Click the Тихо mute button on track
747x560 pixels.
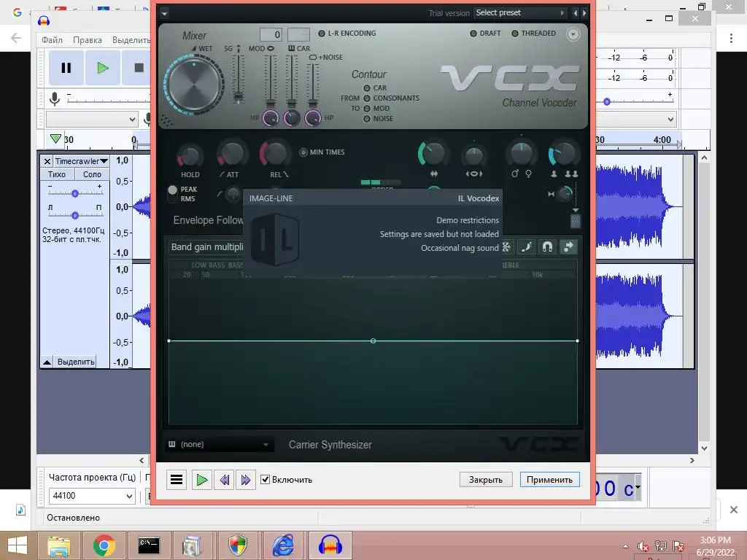point(57,174)
